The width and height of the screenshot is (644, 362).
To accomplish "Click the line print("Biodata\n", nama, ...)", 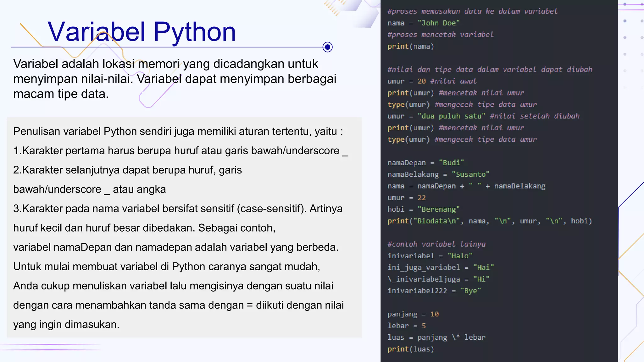I will click(x=490, y=221).
